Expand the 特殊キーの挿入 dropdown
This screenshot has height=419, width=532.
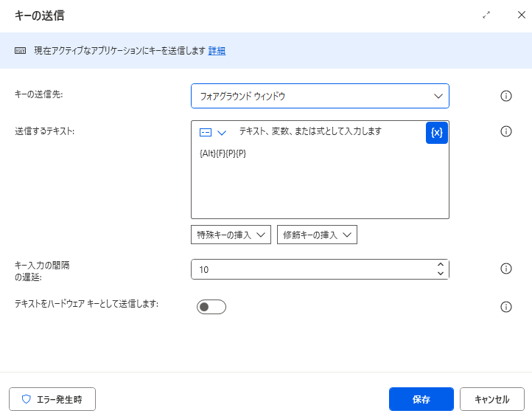click(x=231, y=235)
